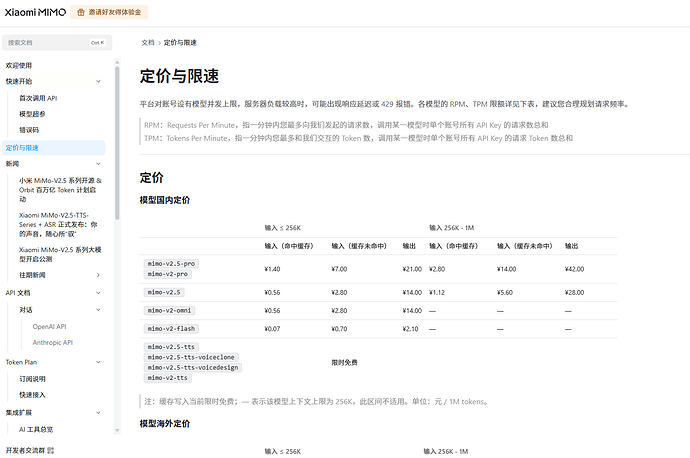Click the 快速开始 sidebar label

pyautogui.click(x=18, y=81)
